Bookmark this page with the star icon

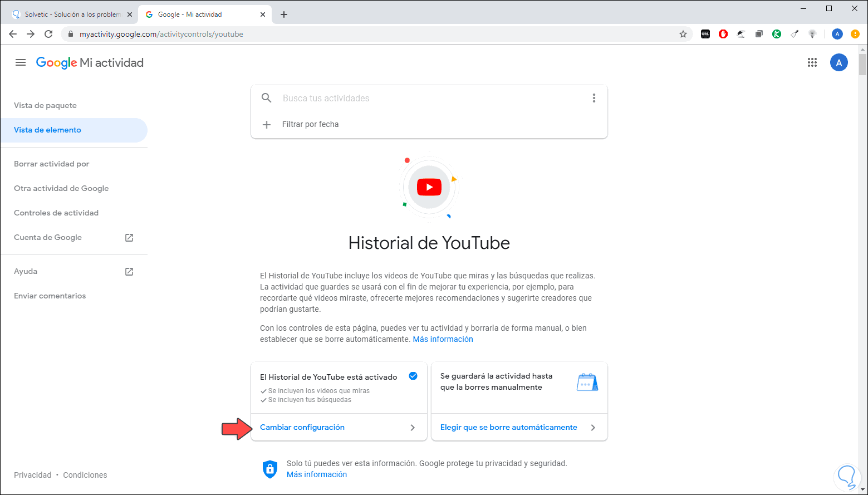pos(683,34)
